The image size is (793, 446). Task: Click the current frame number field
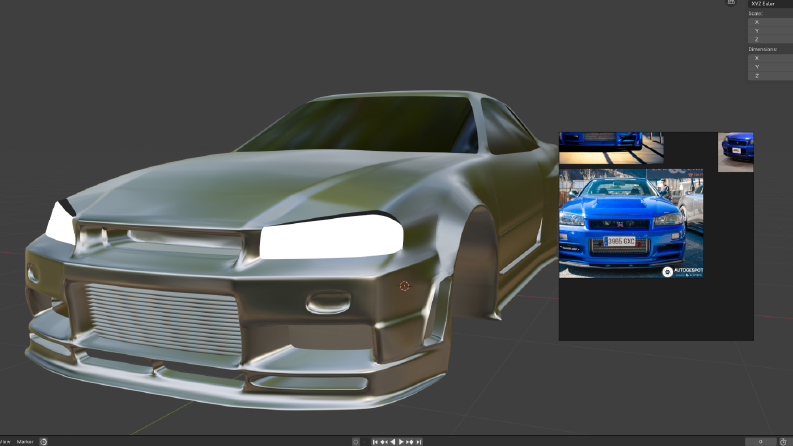click(x=760, y=442)
